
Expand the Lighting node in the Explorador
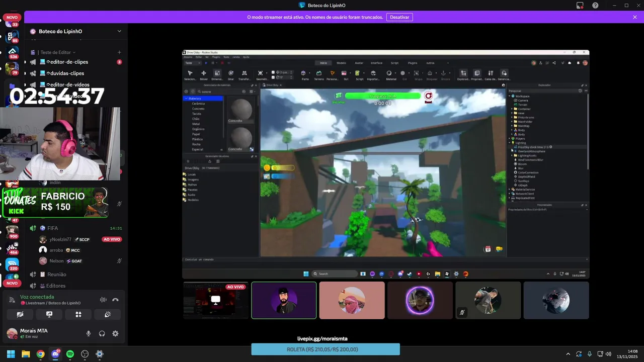tap(510, 143)
